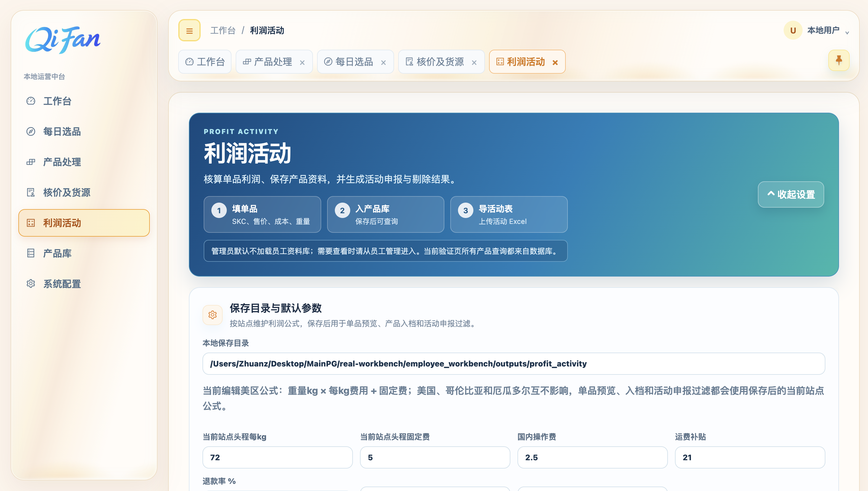
Task: Open 产品处理 in the sidebar
Action: coord(84,162)
